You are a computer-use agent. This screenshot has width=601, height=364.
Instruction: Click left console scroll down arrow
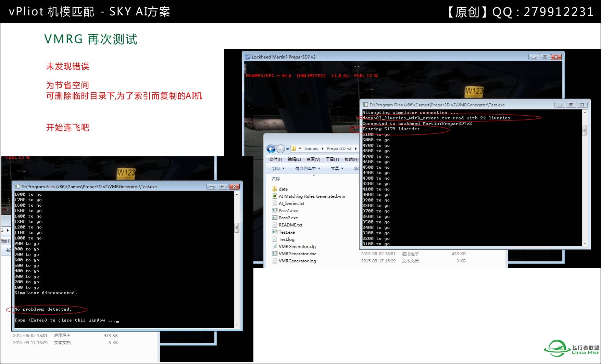pos(237,325)
